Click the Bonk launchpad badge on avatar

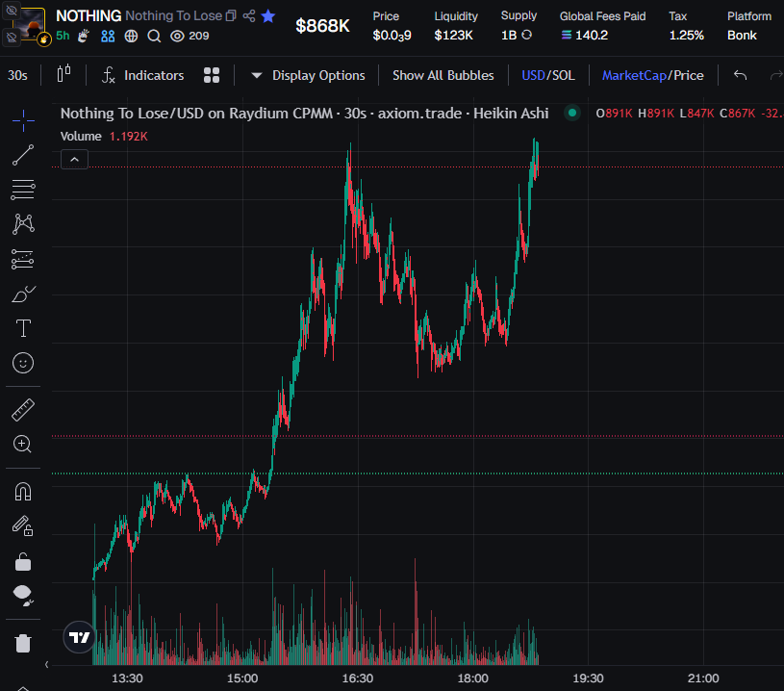click(x=44, y=39)
